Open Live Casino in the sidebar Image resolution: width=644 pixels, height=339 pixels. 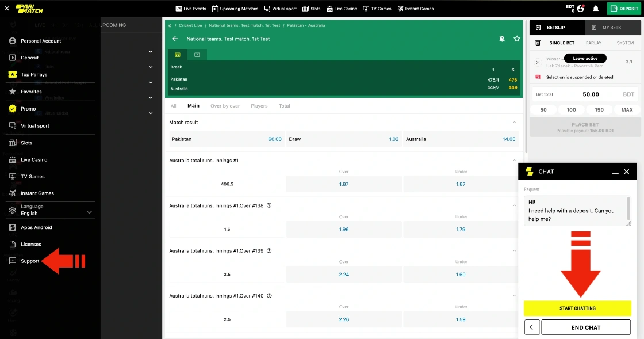[x=34, y=159]
